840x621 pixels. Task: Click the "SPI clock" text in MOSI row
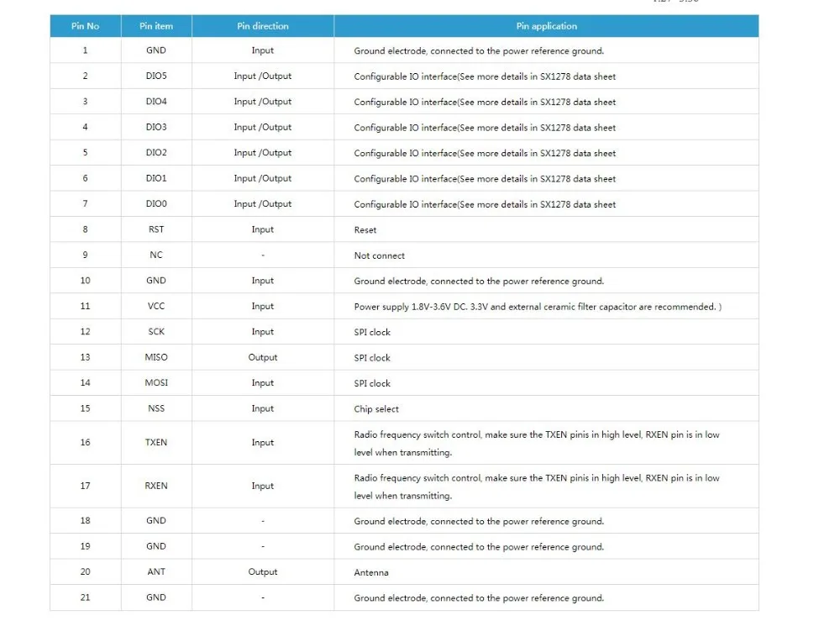pos(372,383)
